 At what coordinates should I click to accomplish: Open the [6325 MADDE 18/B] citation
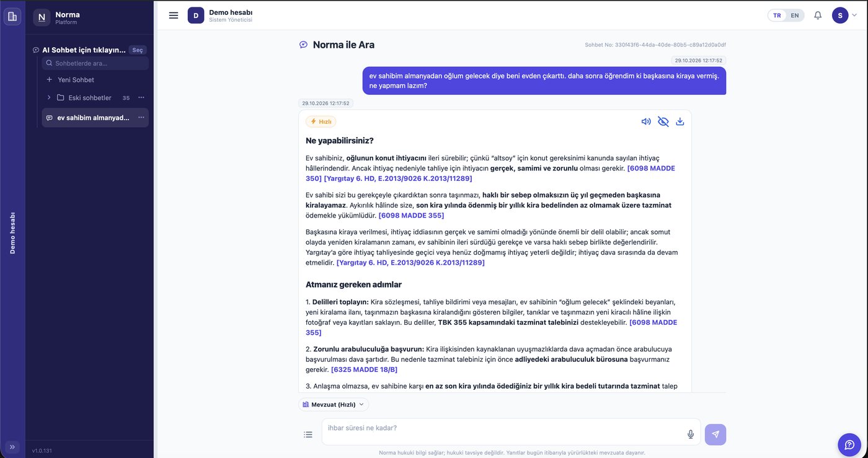(364, 369)
